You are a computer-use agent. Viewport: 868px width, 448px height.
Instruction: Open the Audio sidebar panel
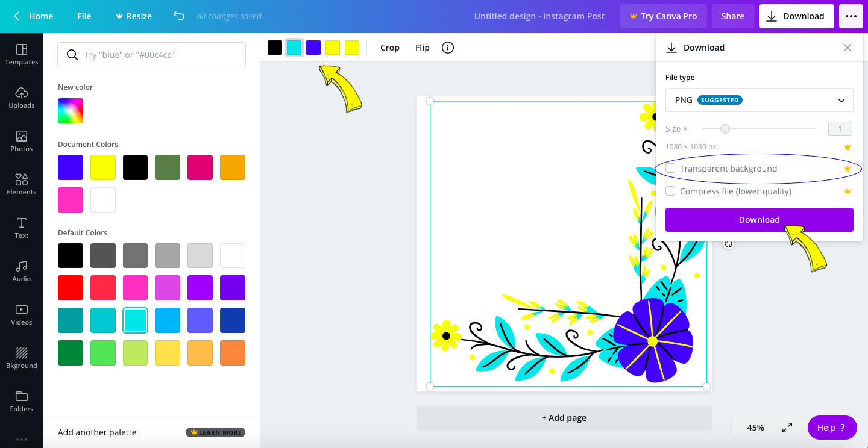point(22,271)
